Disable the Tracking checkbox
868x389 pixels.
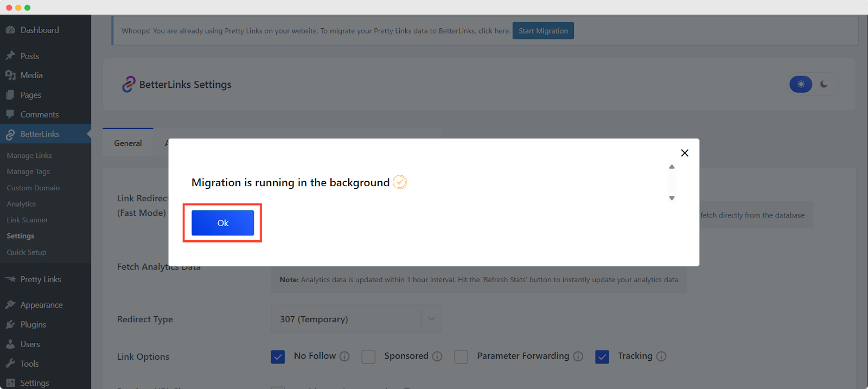click(602, 356)
